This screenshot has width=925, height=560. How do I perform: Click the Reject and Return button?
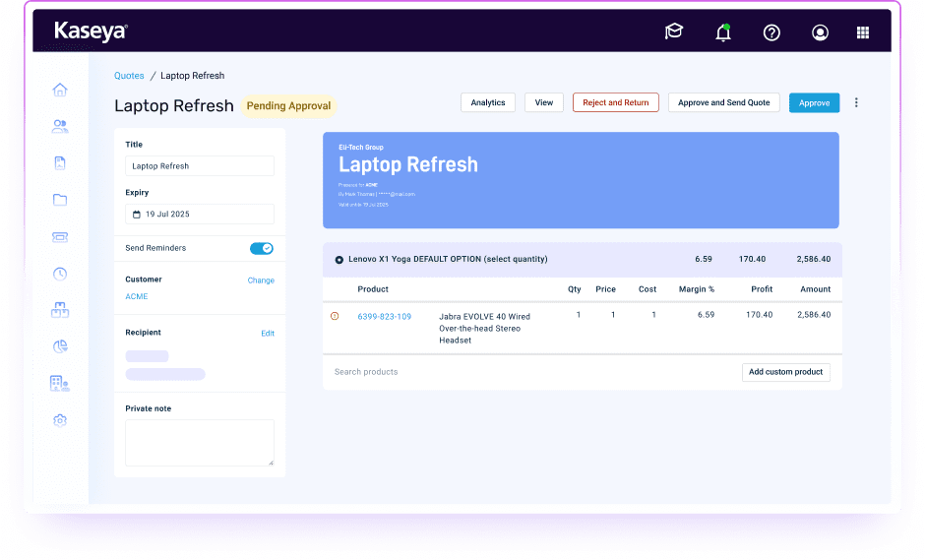click(x=616, y=102)
